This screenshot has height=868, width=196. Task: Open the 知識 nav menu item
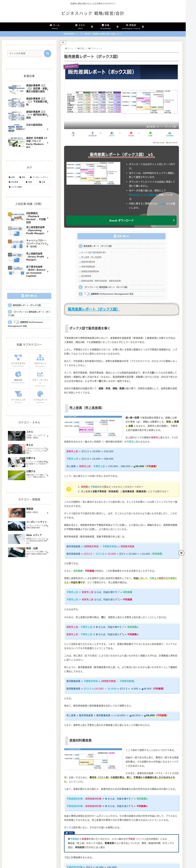[105, 27]
